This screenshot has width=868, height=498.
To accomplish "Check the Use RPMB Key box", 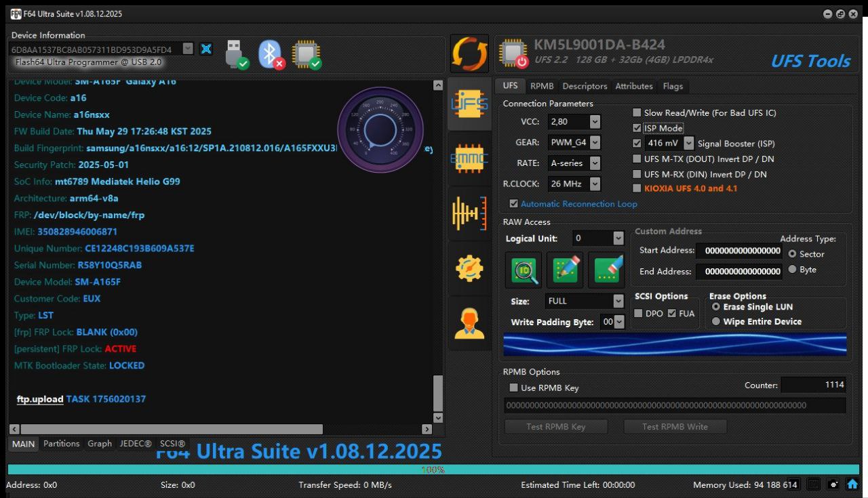I will coord(513,388).
